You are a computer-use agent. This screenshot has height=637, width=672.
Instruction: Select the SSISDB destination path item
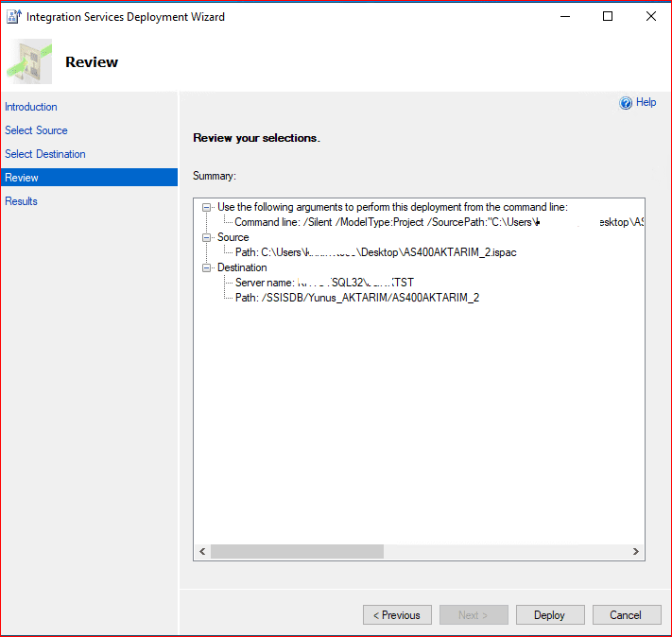tap(357, 298)
